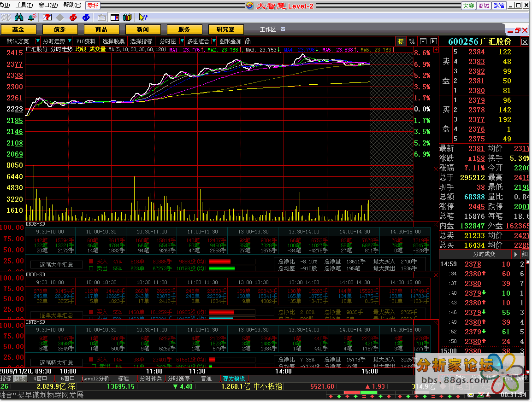Click the 委托 order button
Image resolution: width=532 pixels, height=402 pixels.
(93, 6)
